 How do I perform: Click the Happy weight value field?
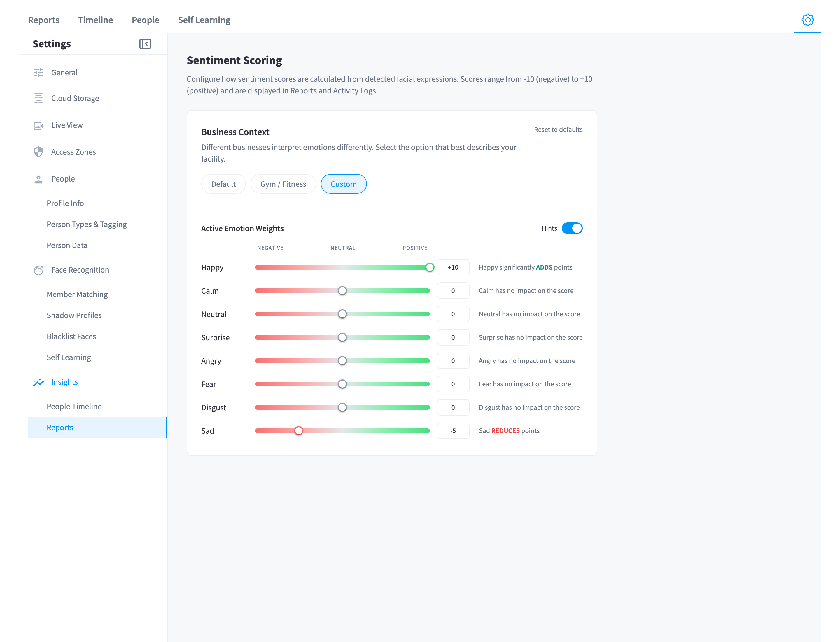pos(453,268)
